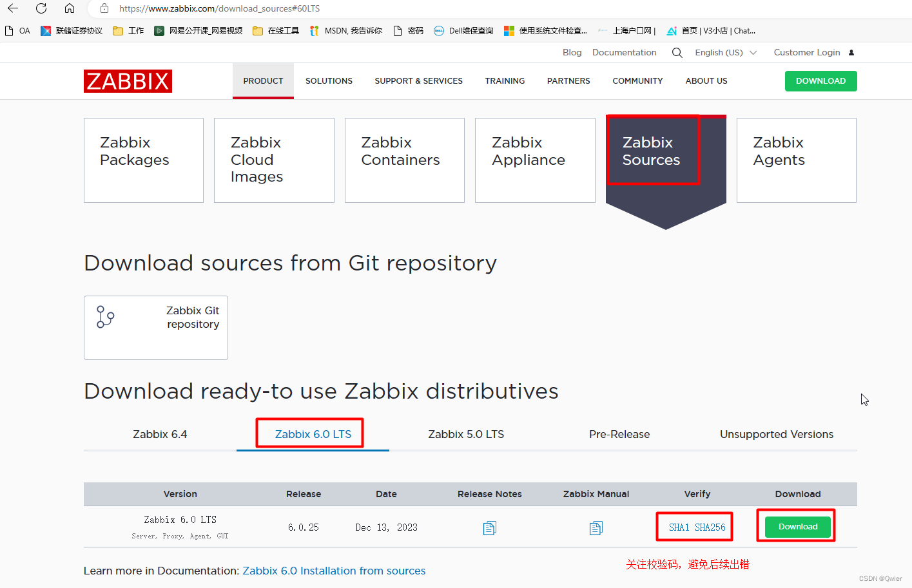Open the Blog link
This screenshot has height=588, width=912.
tap(572, 52)
